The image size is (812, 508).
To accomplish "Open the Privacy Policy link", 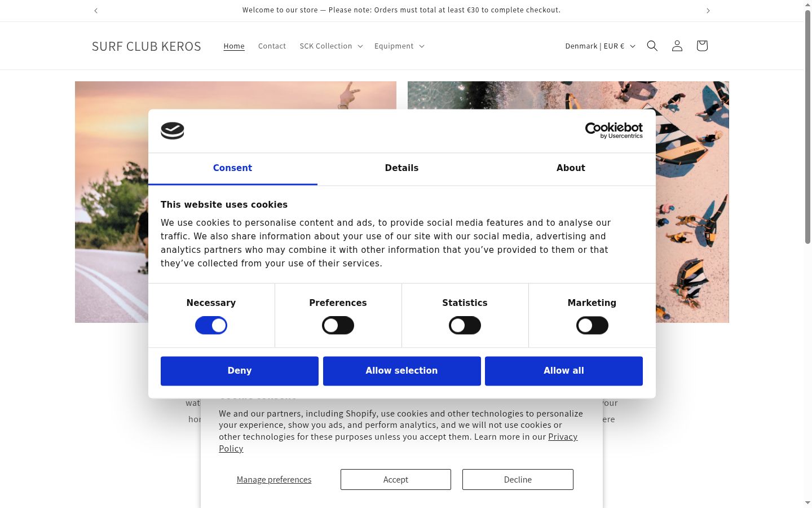I will click(x=563, y=437).
